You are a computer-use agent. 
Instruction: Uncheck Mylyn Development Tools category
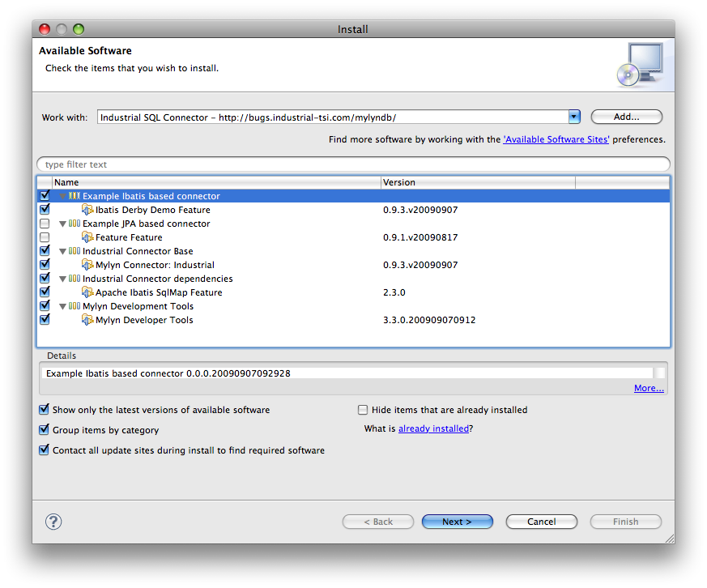point(45,305)
